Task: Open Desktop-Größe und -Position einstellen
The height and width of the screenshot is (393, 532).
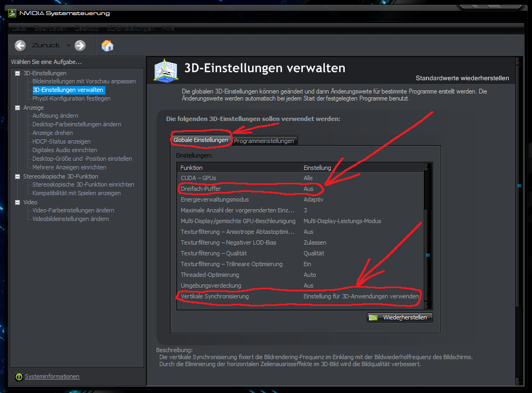Action: 82,159
